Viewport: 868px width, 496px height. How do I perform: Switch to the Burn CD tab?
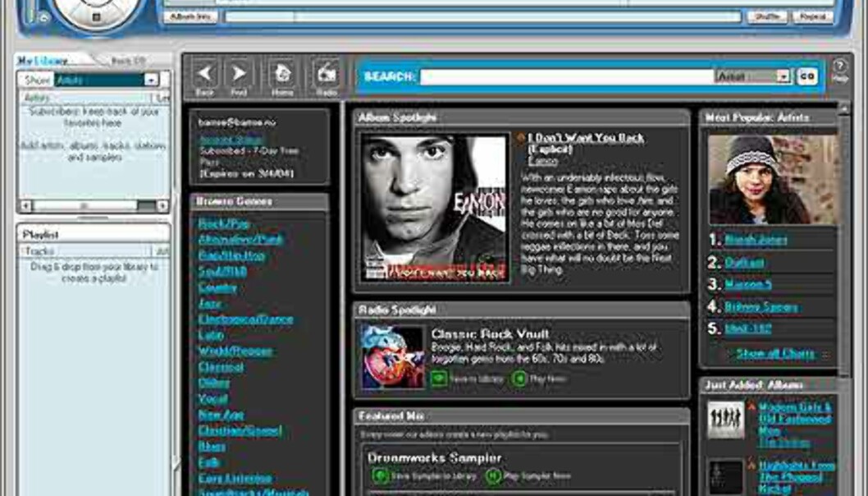click(129, 61)
